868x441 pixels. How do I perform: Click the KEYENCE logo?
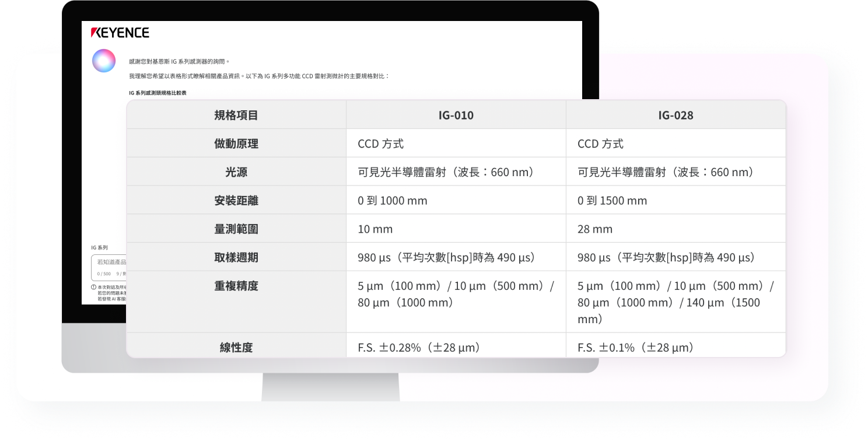(x=120, y=33)
